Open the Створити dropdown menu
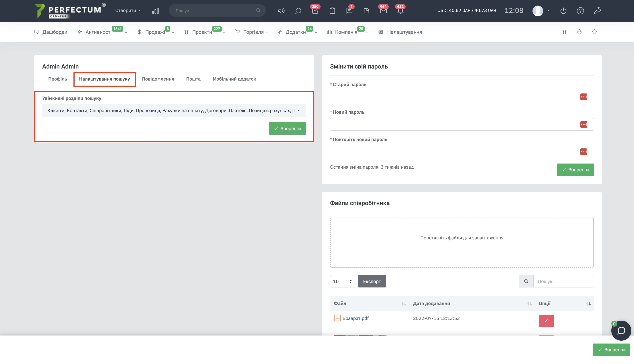 point(128,10)
